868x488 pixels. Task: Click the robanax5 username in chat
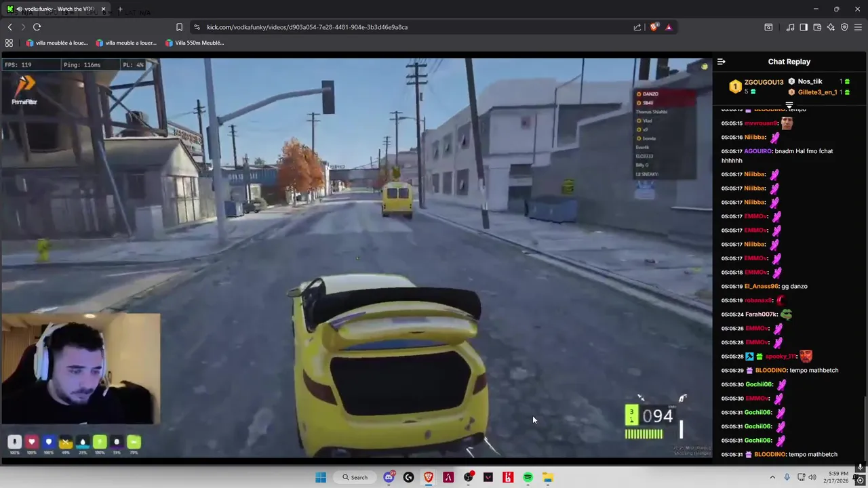click(x=758, y=300)
